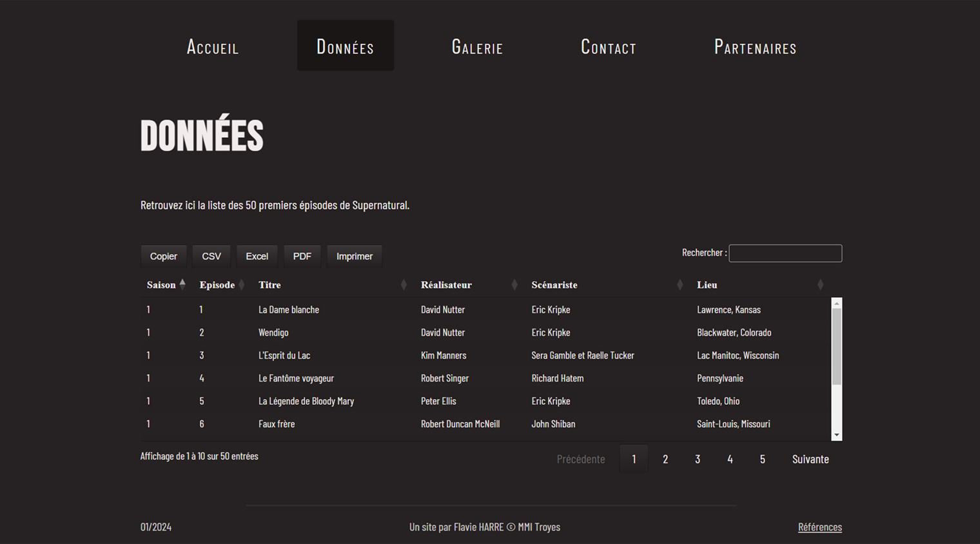Select the 'La Dame blanche' title cell

tap(289, 309)
